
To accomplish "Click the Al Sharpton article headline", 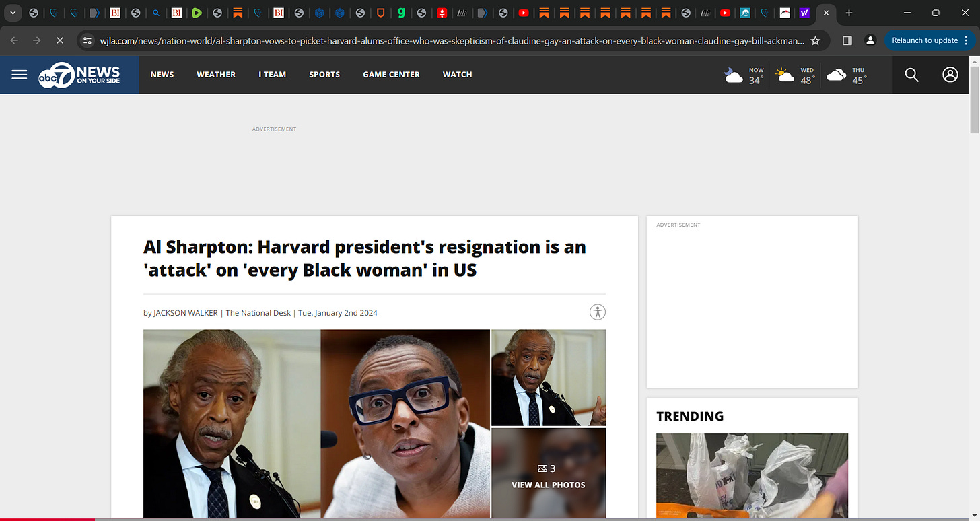I will 365,258.
